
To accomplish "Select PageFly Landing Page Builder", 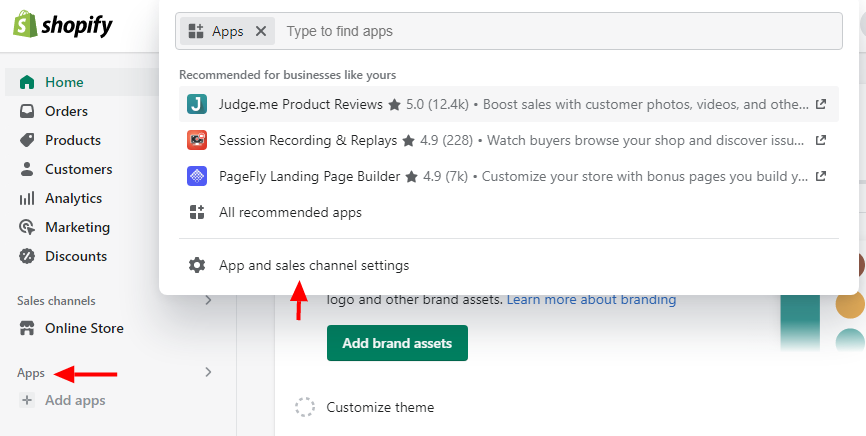I will pos(509,176).
